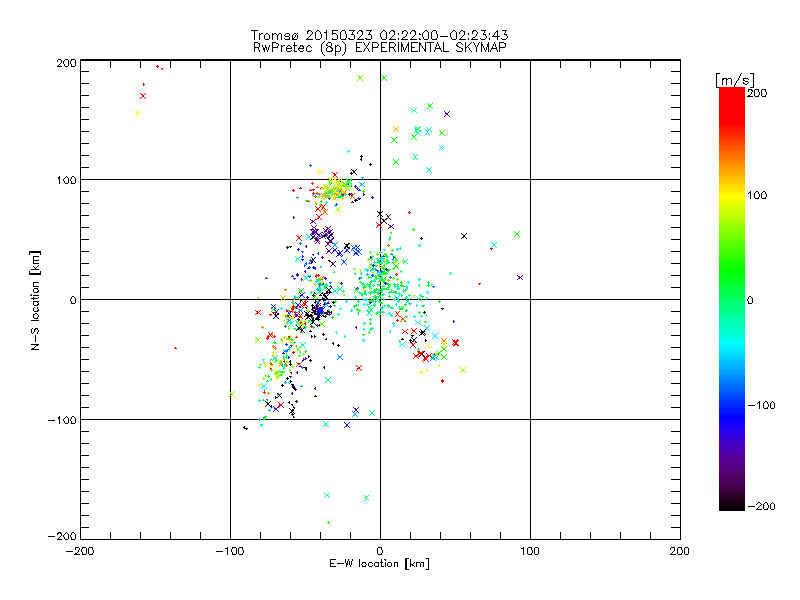Screen dimensions: 800x600
Task: Click the plot center where zero gridlines cross
Action: tap(380, 299)
